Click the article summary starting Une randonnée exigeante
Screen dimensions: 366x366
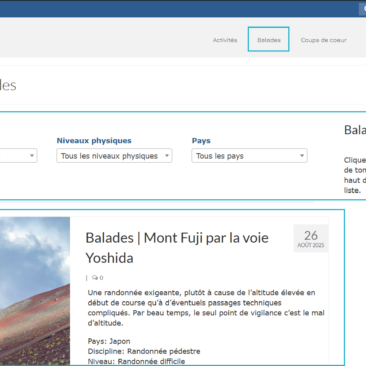(206, 308)
